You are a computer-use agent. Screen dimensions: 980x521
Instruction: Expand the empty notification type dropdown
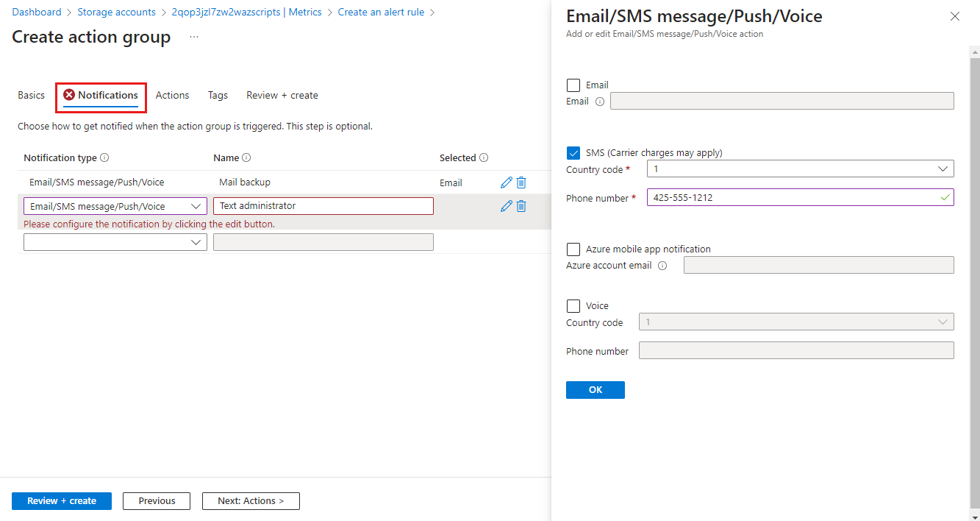pos(115,242)
